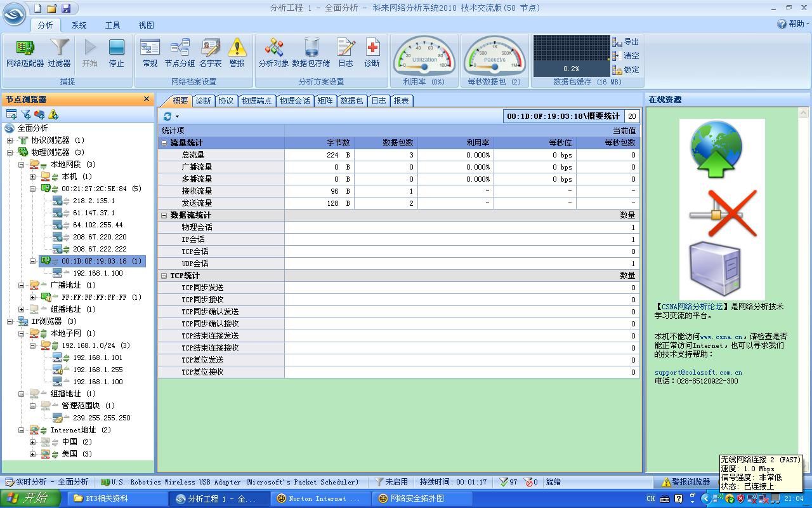This screenshot has width=812, height=508.
Task: Open the 网络适配器 network adapter settings
Action: pos(25,53)
